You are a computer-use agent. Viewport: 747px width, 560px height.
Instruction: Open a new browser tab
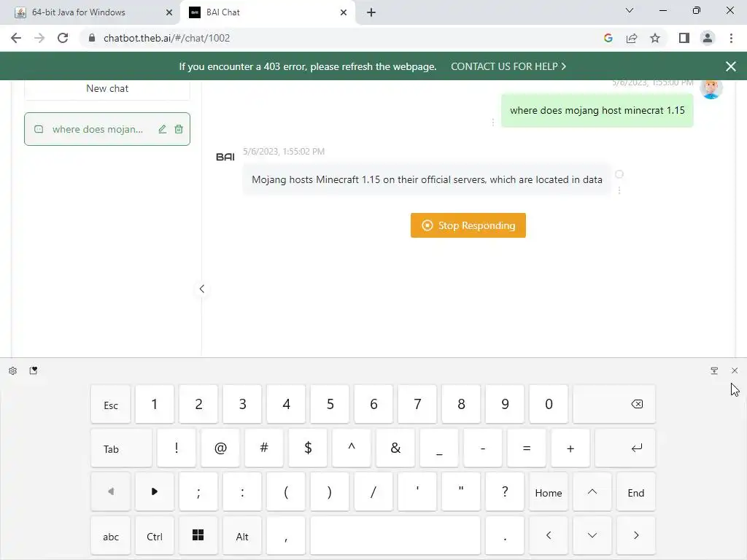[371, 12]
